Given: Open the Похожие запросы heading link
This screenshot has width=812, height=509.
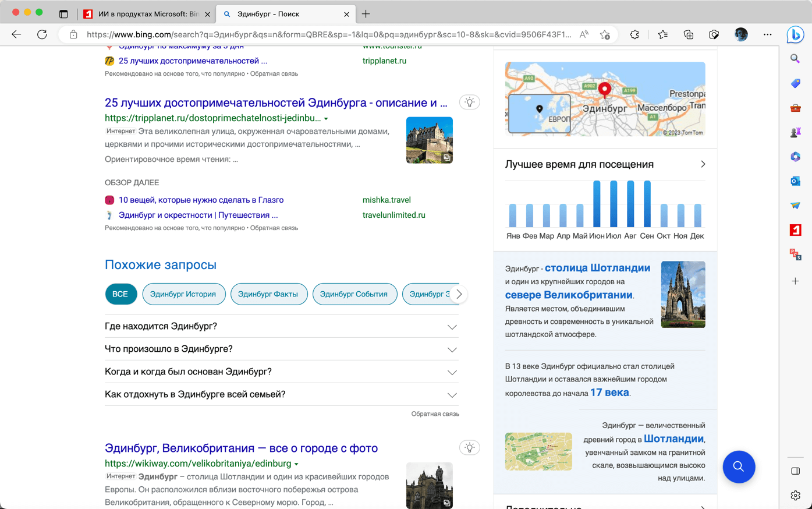Looking at the screenshot, I should tap(161, 265).
